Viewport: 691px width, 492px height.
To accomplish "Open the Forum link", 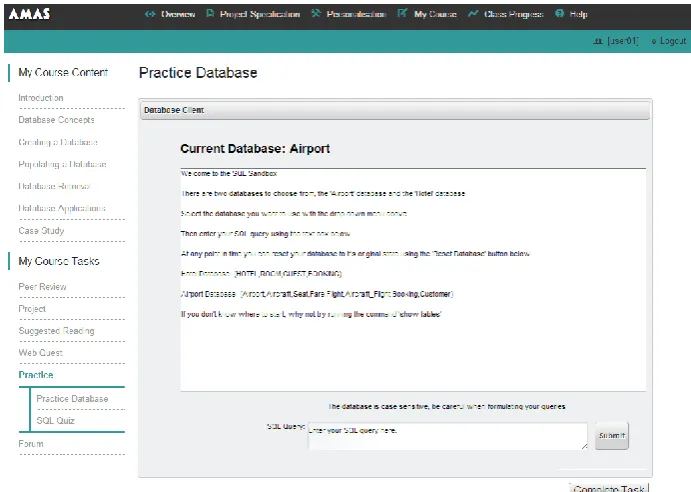I will point(31,444).
